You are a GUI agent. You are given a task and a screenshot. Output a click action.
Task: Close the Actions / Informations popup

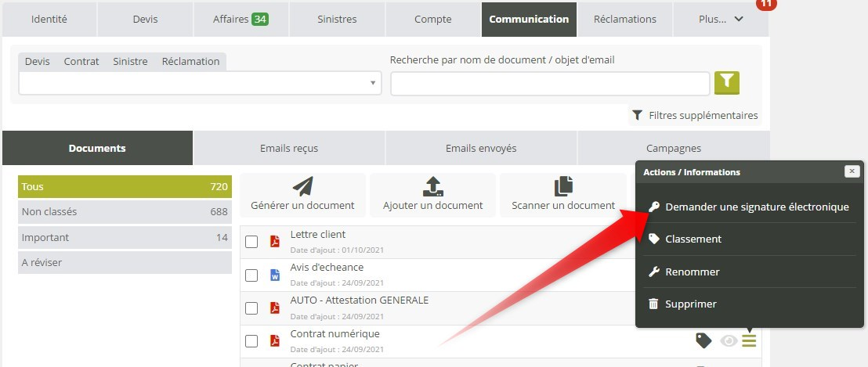point(852,171)
